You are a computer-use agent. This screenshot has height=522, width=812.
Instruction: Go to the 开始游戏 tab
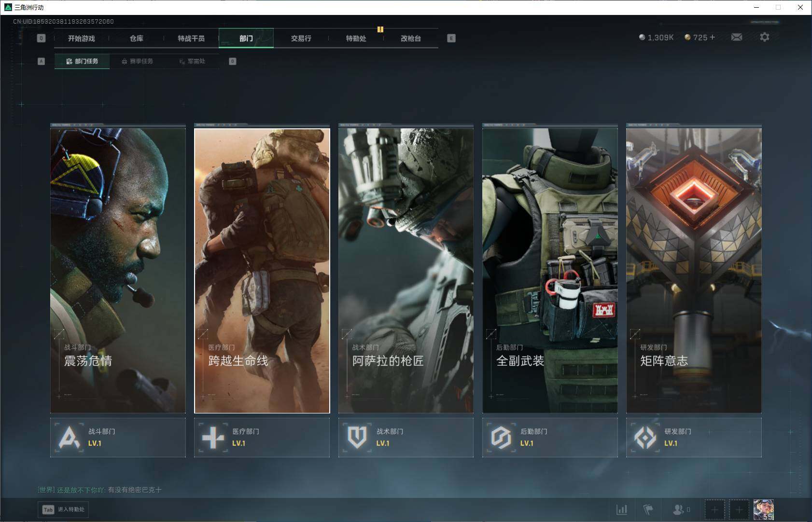(82, 38)
